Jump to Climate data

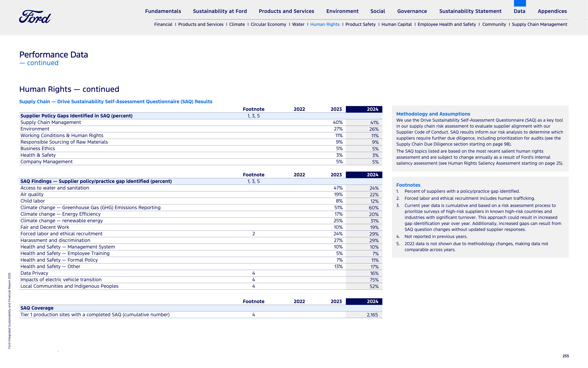[x=237, y=24]
